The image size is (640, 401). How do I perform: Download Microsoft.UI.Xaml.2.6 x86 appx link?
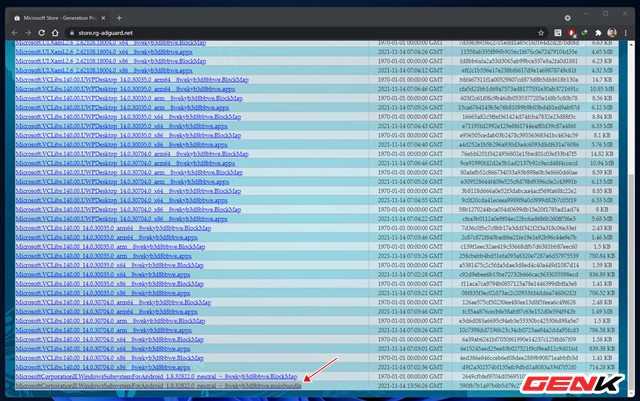pos(104,70)
